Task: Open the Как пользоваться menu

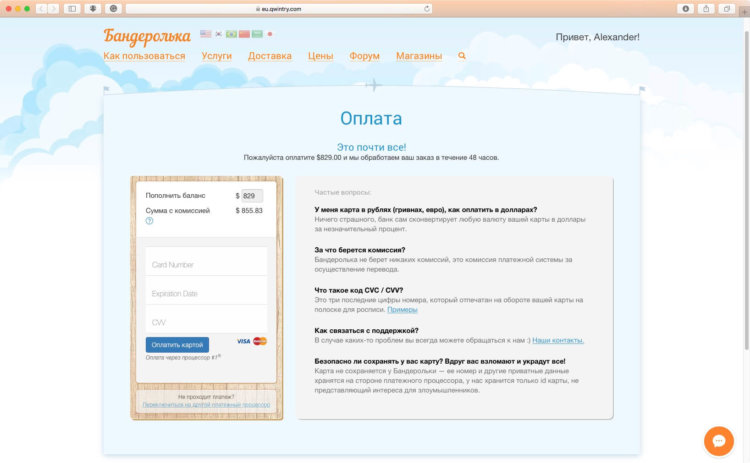Action: (x=144, y=56)
